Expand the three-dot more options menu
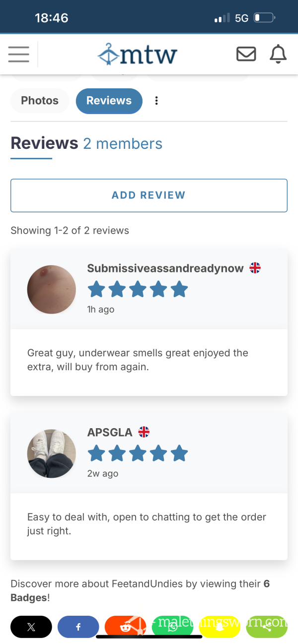298x644 pixels. coord(156,101)
